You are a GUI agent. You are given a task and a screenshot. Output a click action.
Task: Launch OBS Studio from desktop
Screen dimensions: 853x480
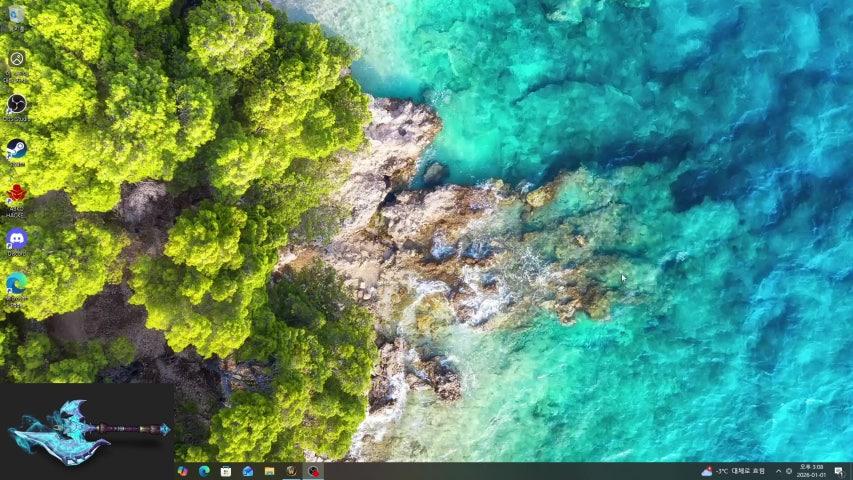(16, 108)
